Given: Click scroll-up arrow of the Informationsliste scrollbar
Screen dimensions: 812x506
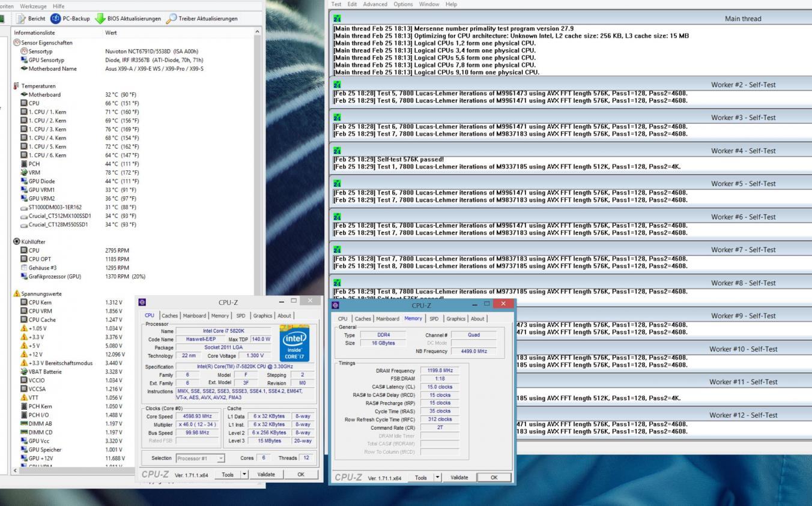Looking at the screenshot, I should coord(258,32).
